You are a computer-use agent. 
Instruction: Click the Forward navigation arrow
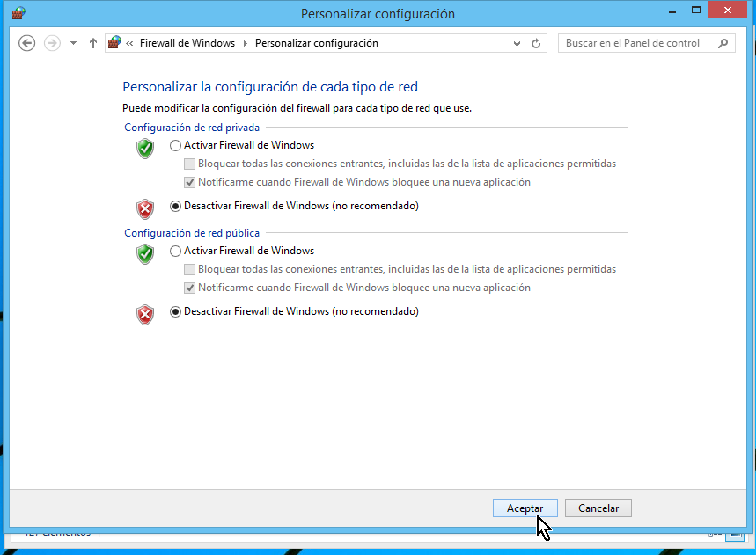52,43
